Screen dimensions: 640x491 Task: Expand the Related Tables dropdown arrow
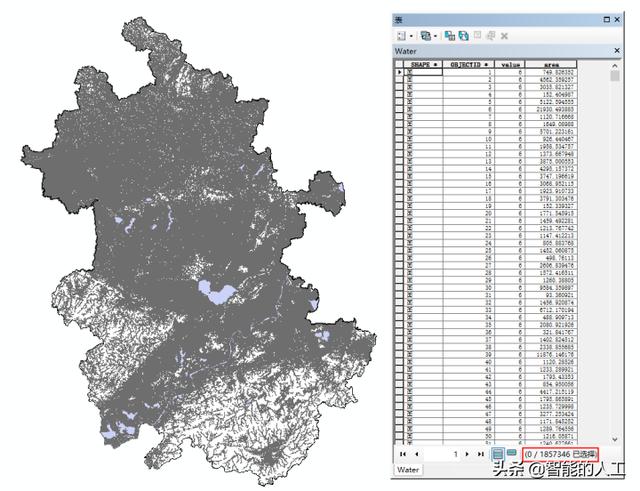(x=435, y=35)
